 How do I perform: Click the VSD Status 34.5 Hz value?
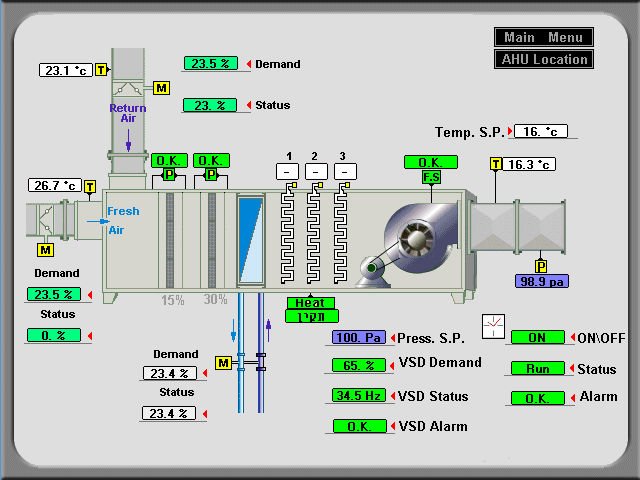click(359, 396)
